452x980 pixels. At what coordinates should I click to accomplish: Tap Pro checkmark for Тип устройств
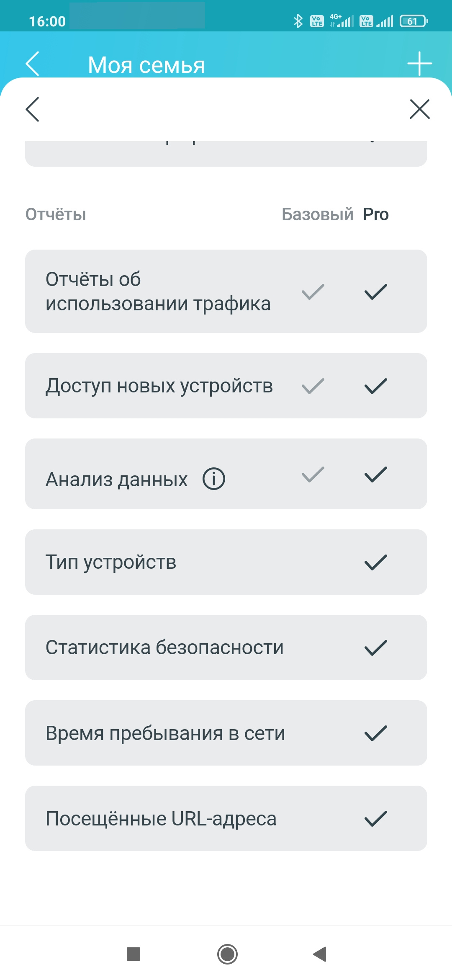(x=375, y=562)
